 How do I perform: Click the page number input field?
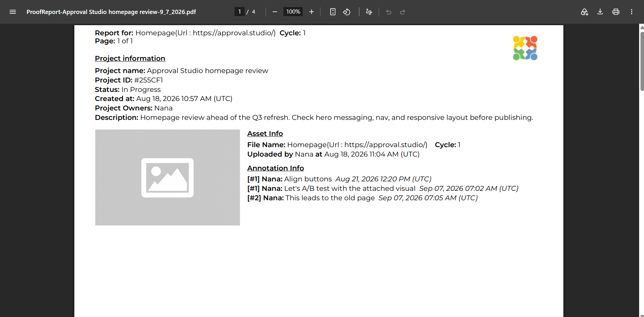pos(239,12)
